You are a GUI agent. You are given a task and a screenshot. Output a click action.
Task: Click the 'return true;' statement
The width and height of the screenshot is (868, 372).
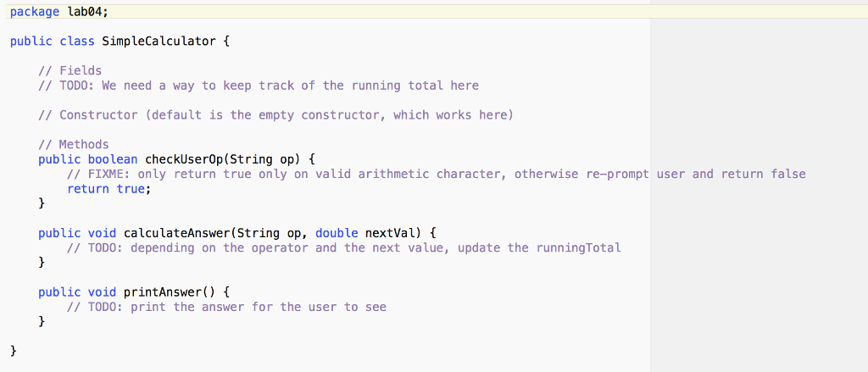click(109, 189)
